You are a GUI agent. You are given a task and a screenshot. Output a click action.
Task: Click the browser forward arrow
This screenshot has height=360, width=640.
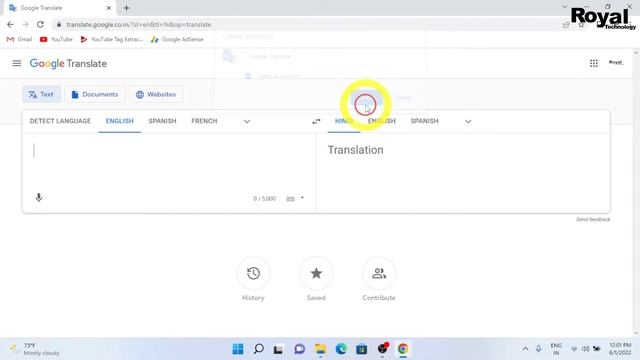tap(25, 24)
